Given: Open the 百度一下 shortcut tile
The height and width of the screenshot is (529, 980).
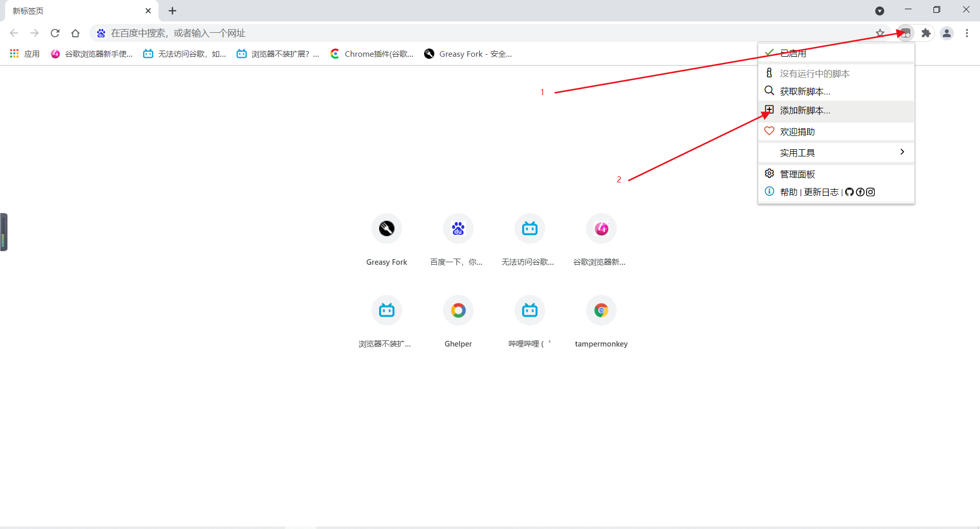Looking at the screenshot, I should pyautogui.click(x=458, y=240).
